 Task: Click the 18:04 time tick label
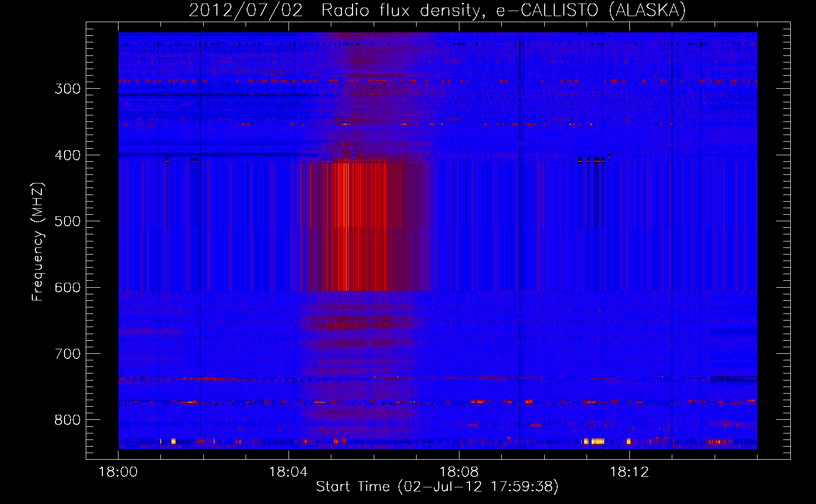tap(288, 472)
